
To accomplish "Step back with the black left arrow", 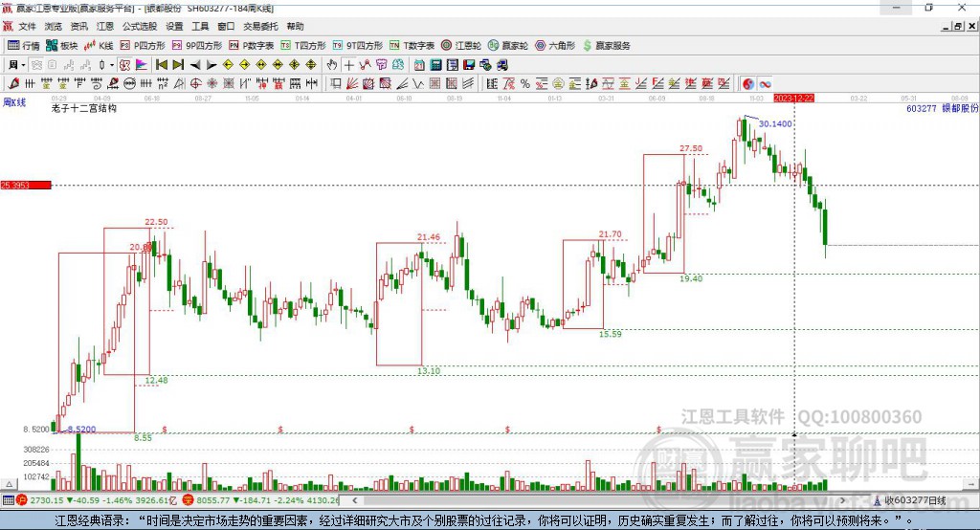I will (x=195, y=65).
